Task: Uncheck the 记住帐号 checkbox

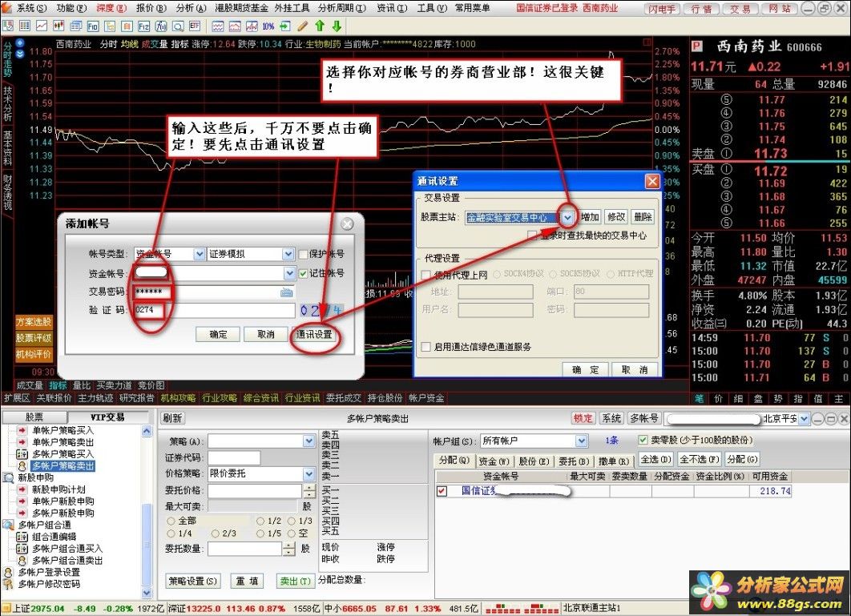Action: pos(304,273)
